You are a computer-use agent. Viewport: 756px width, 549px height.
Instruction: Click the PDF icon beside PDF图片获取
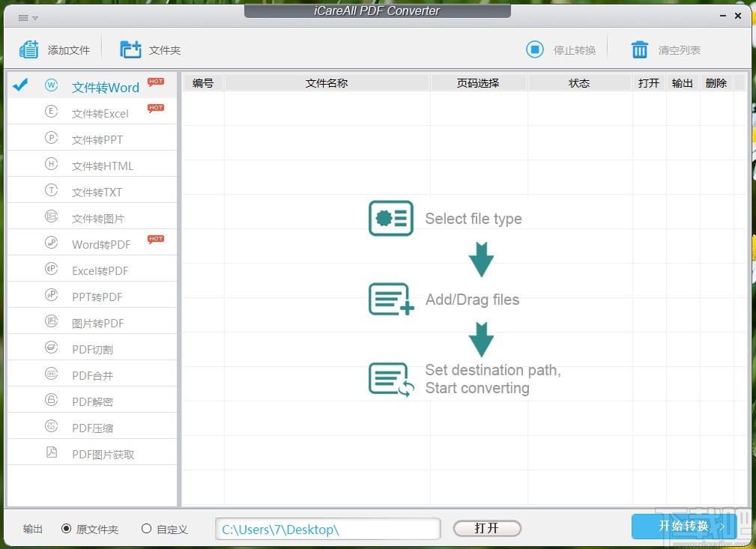[51, 452]
